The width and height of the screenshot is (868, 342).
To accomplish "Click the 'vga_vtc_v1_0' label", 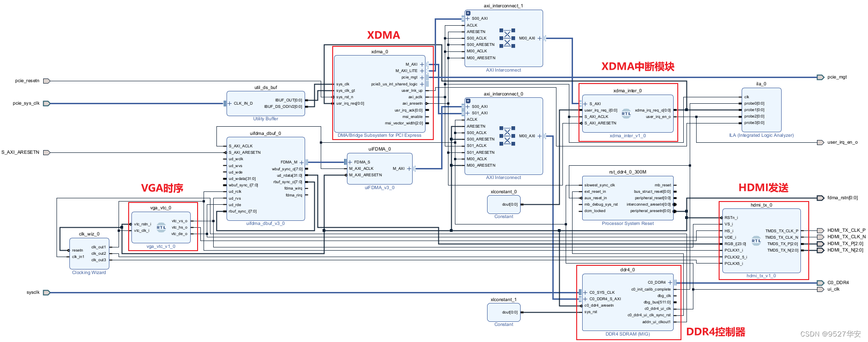I will coord(161,247).
